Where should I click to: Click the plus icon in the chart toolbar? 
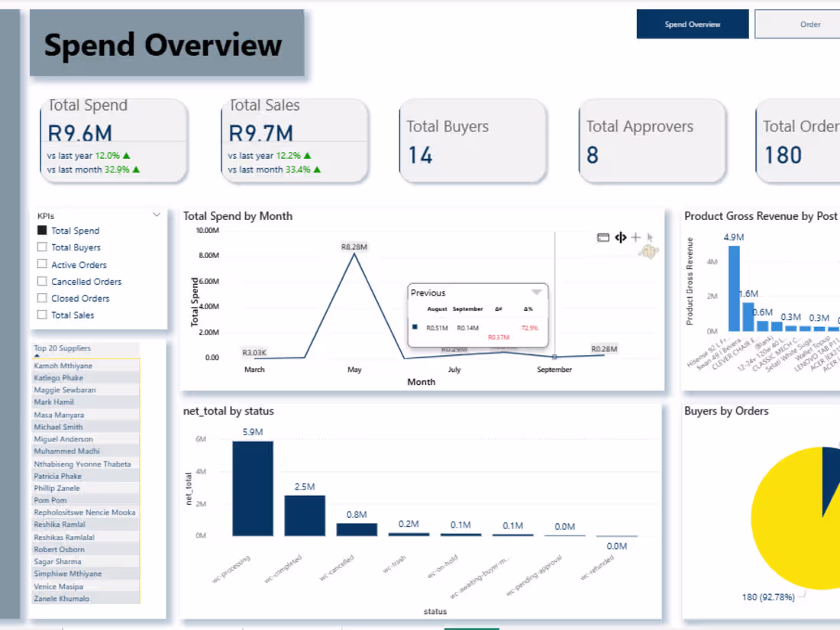click(x=635, y=237)
